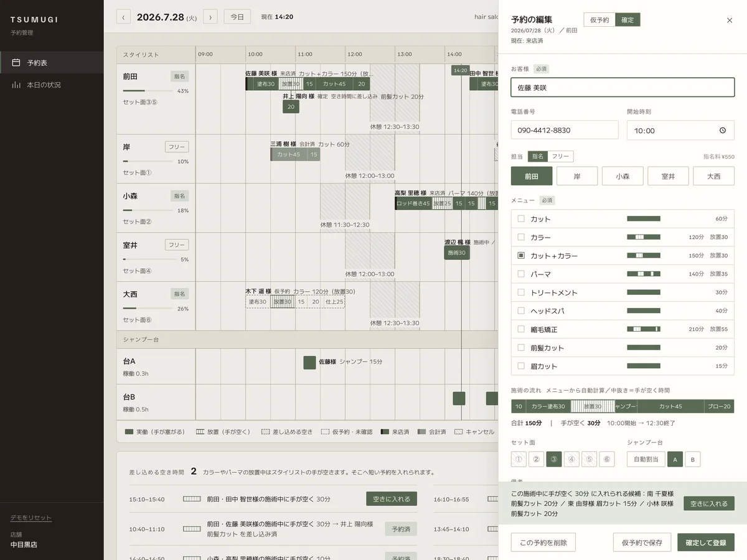Select セット面 ⑤ button
This screenshot has height=560, width=747.
pos(589,459)
